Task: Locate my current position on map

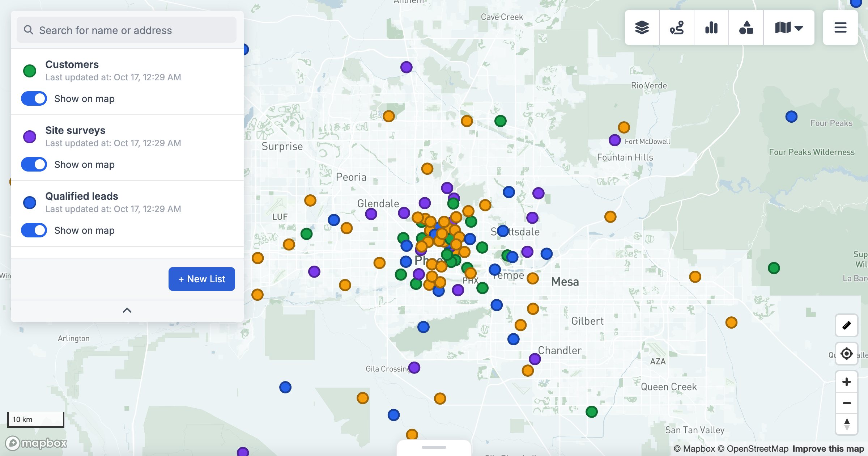Action: pos(847,354)
